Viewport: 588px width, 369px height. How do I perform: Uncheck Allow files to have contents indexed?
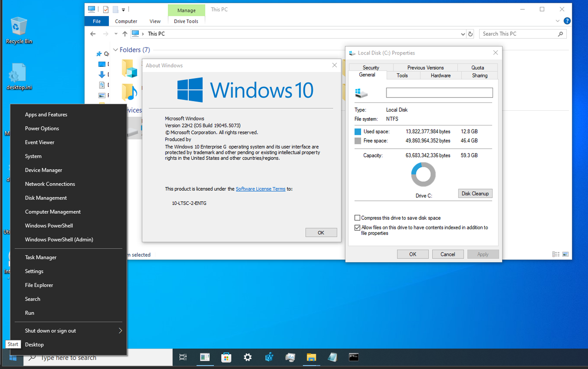357,227
